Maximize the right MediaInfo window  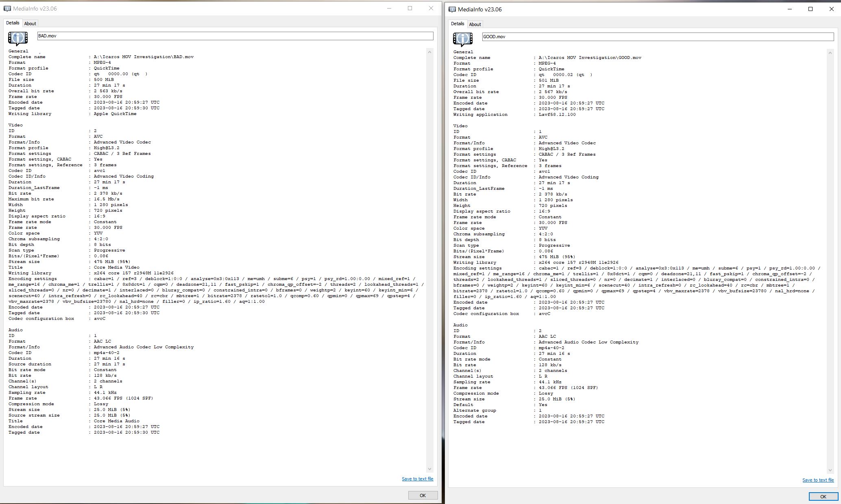point(810,9)
